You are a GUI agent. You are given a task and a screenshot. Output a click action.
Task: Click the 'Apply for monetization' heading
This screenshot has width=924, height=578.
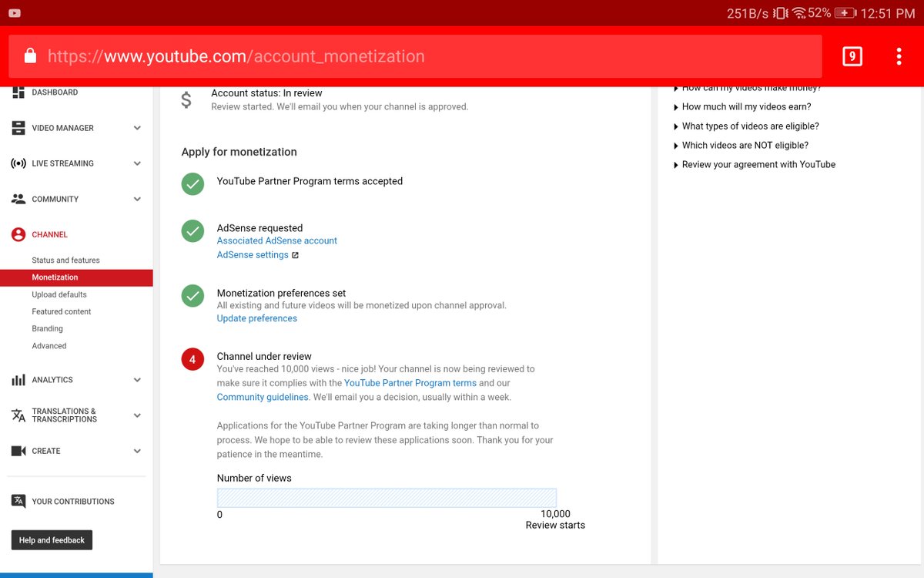tap(239, 152)
